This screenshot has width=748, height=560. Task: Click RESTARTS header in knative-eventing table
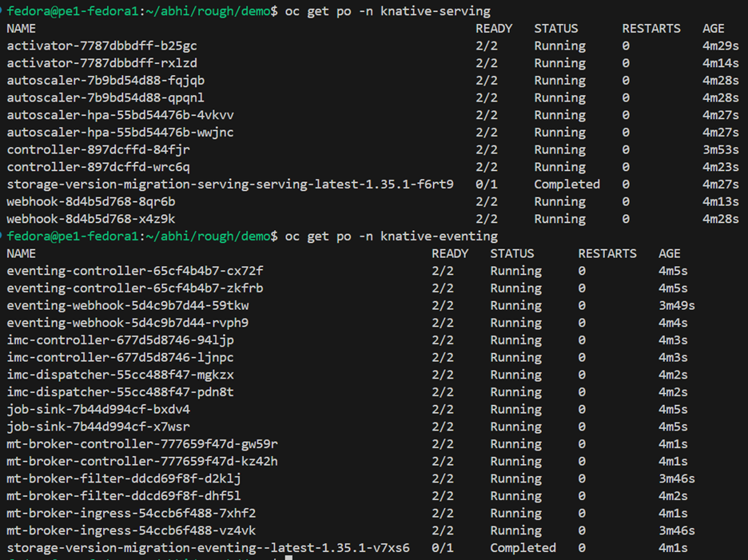click(x=607, y=254)
